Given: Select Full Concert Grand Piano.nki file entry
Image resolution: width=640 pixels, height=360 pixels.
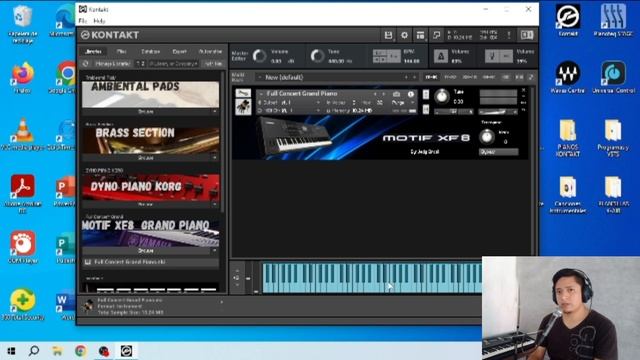Looking at the screenshot, I should coord(150,262).
